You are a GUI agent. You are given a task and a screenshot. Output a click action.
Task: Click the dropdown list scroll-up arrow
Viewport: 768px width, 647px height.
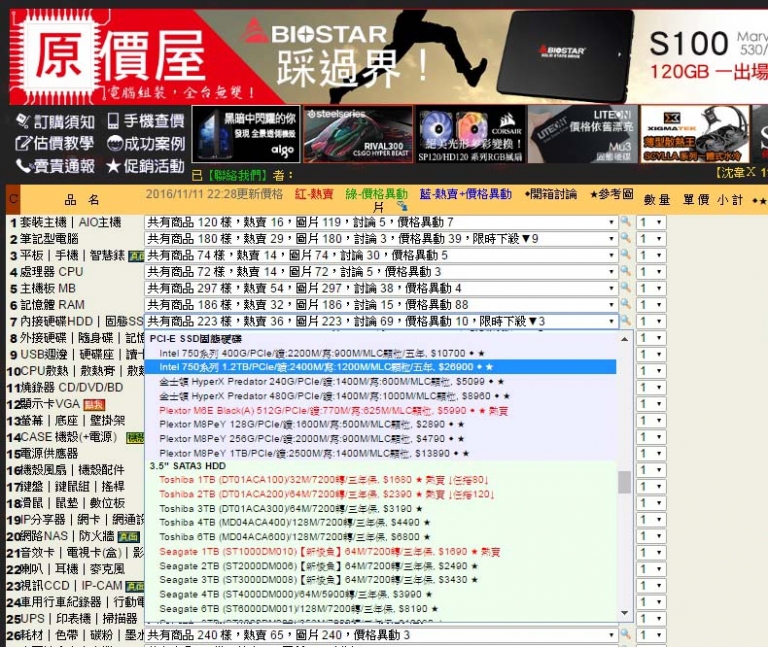pyautogui.click(x=624, y=339)
